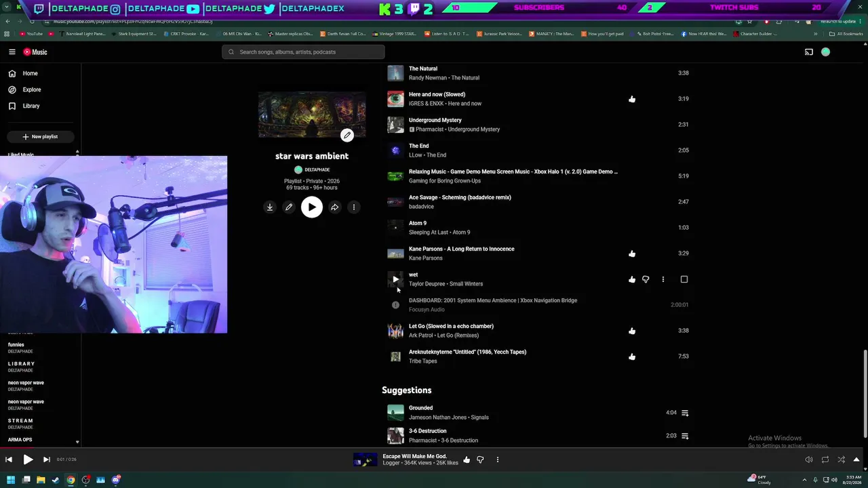Toggle like on 'Here and now (Slowed)'
The height and width of the screenshot is (488, 868).
pyautogui.click(x=632, y=99)
